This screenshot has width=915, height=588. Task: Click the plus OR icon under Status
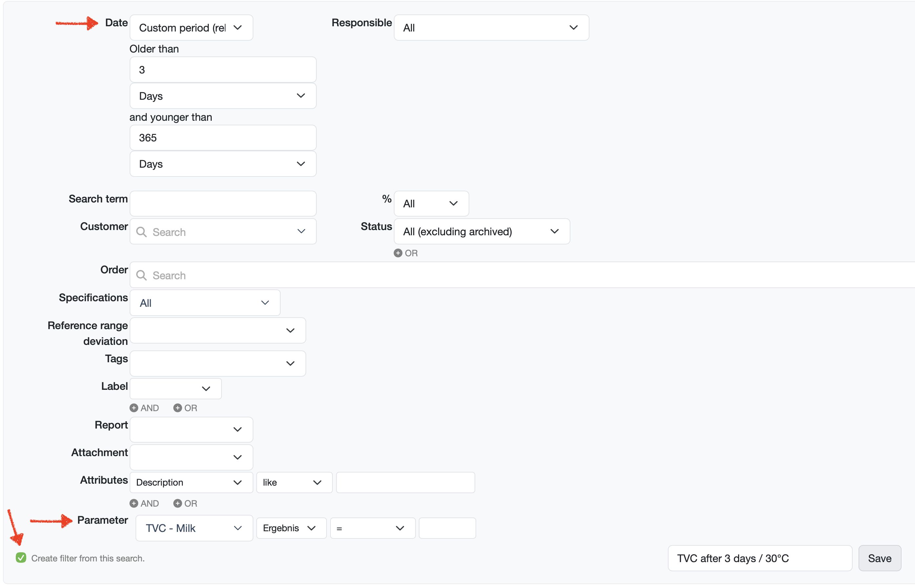pos(398,253)
